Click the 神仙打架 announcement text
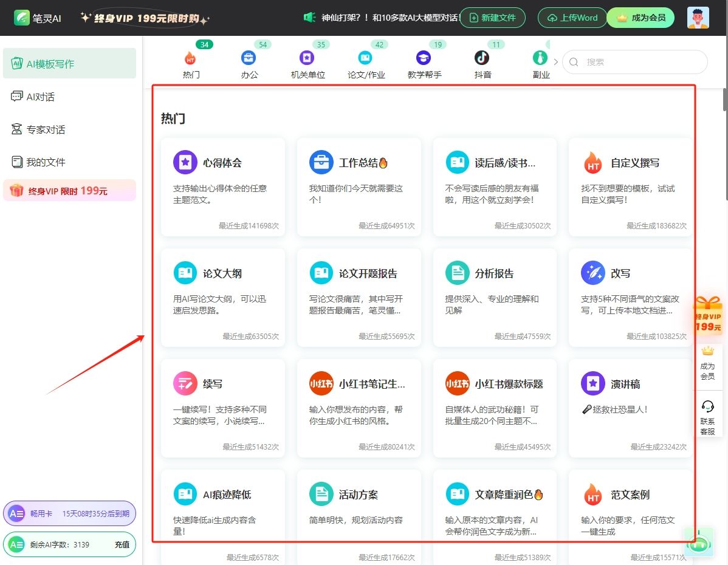Image resolution: width=728 pixels, height=565 pixels. coord(390,18)
